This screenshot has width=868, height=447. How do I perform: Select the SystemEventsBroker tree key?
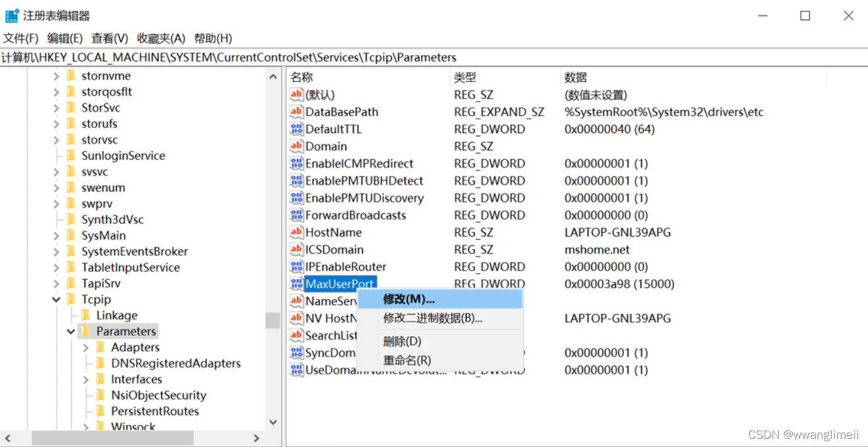[134, 251]
